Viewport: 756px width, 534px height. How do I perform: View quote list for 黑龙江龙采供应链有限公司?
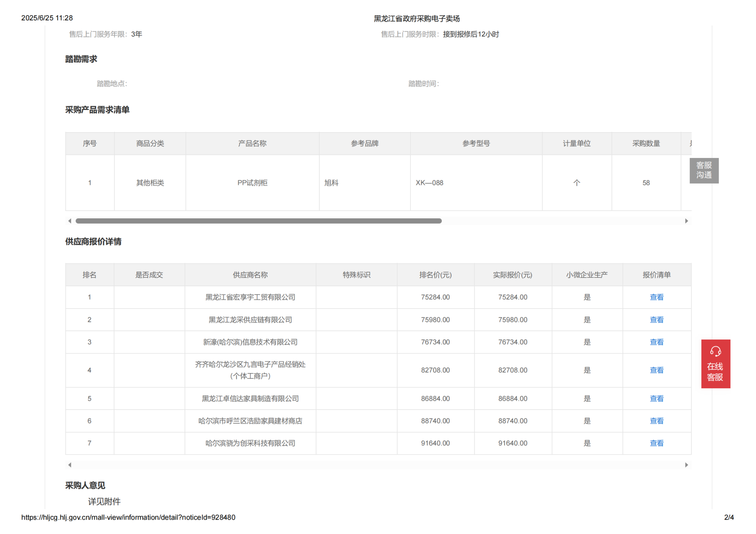point(656,320)
